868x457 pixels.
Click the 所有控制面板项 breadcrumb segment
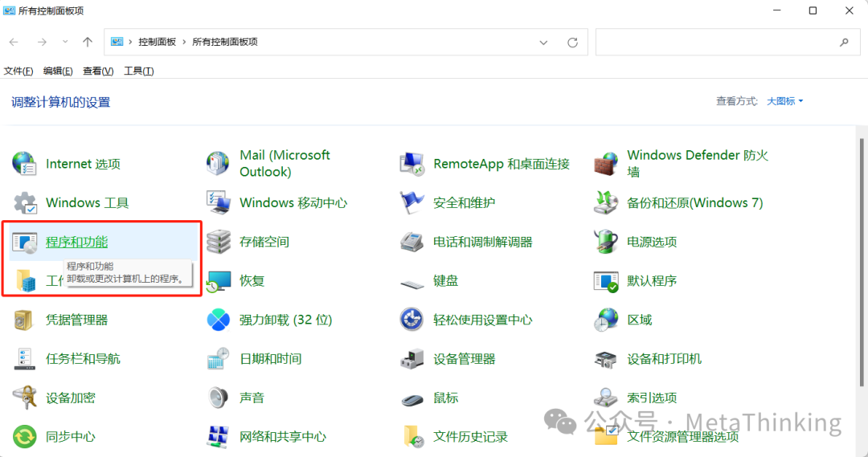coord(225,42)
